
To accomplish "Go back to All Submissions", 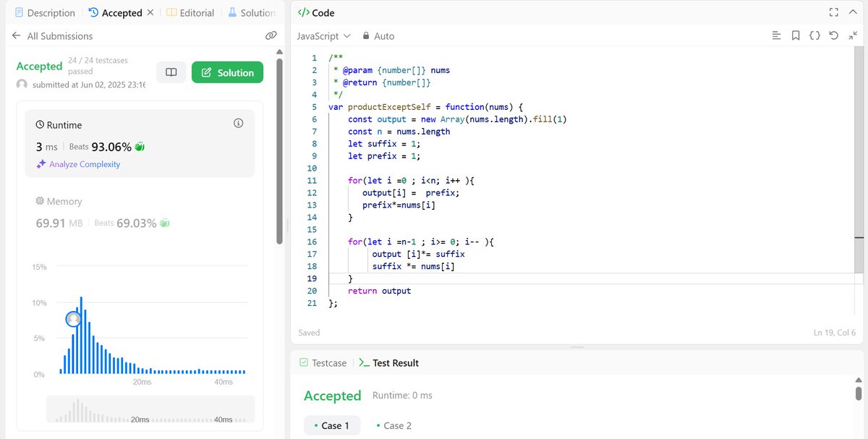I will 52,35.
